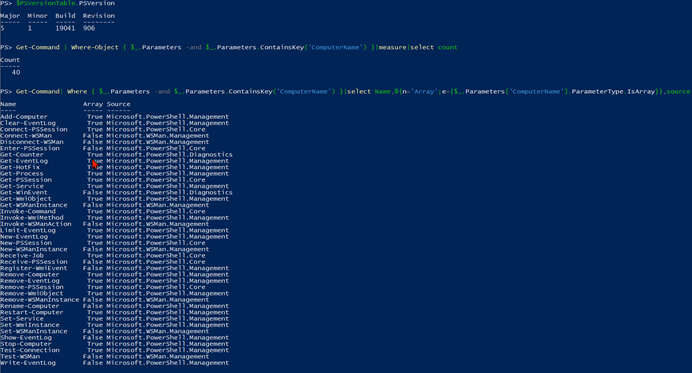Click the Test-WSMan row name
The width and height of the screenshot is (692, 373).
[20, 356]
